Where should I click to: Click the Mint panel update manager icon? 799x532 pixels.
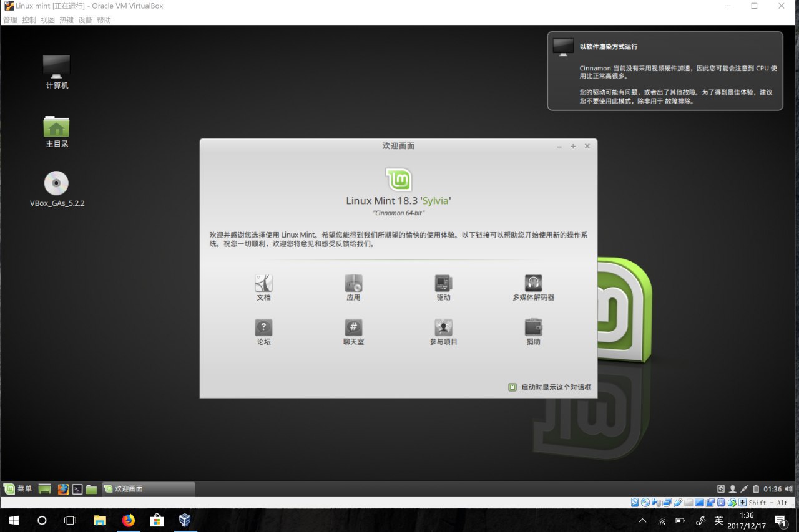point(721,489)
